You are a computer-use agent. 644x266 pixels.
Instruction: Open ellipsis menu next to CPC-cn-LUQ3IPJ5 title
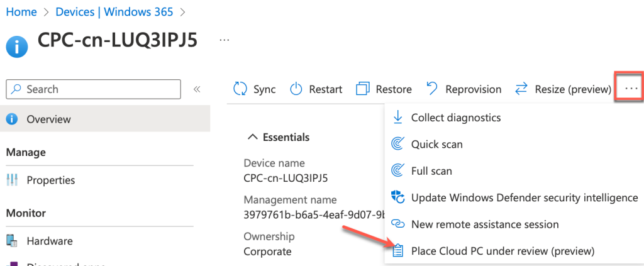pos(225,40)
